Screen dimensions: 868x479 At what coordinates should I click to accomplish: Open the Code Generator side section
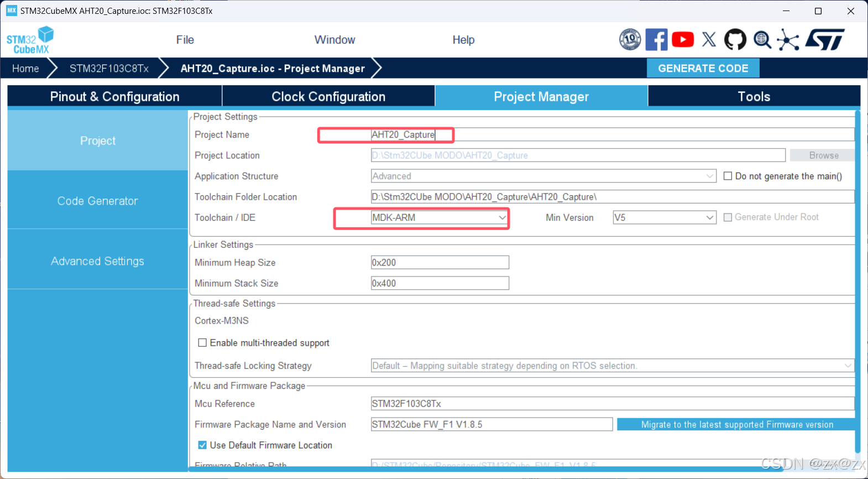tap(98, 201)
